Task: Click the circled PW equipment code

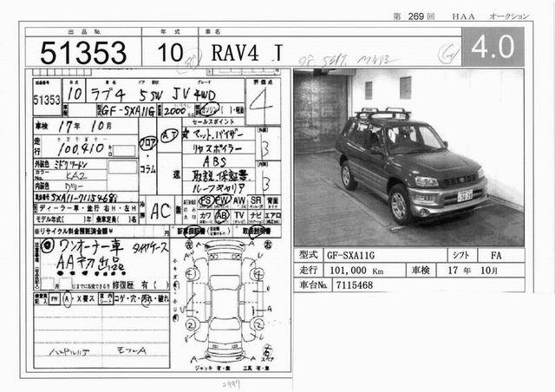Action: (x=222, y=199)
